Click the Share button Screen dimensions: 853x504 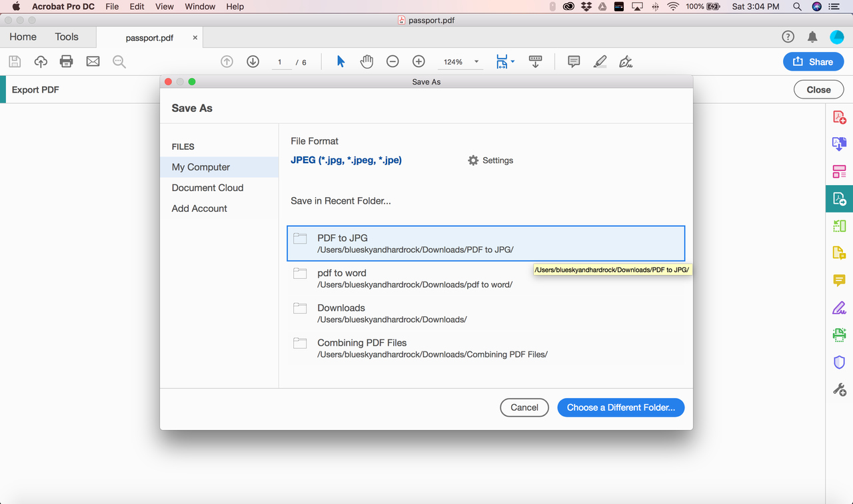tap(813, 62)
